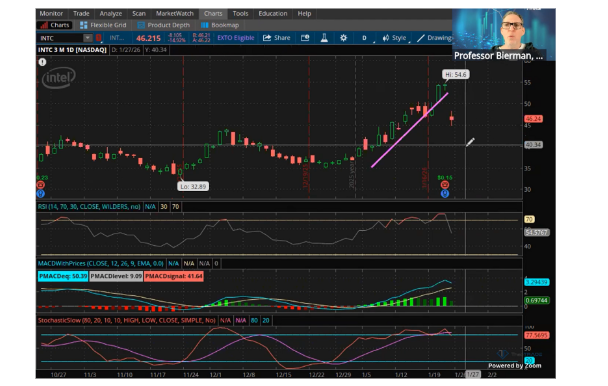Image resolution: width=608 pixels, height=386 pixels.
Task: Switch to Flexible Grid view
Action: coord(103,25)
